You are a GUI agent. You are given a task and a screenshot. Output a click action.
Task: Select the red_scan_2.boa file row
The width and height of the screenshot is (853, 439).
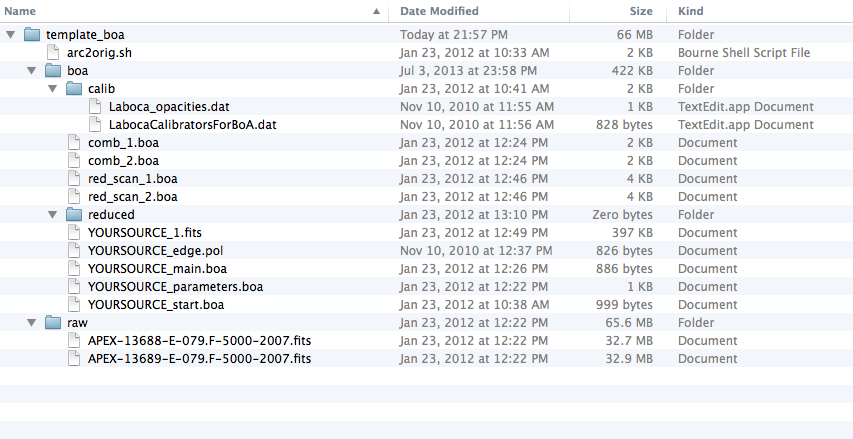pyautogui.click(x=426, y=196)
